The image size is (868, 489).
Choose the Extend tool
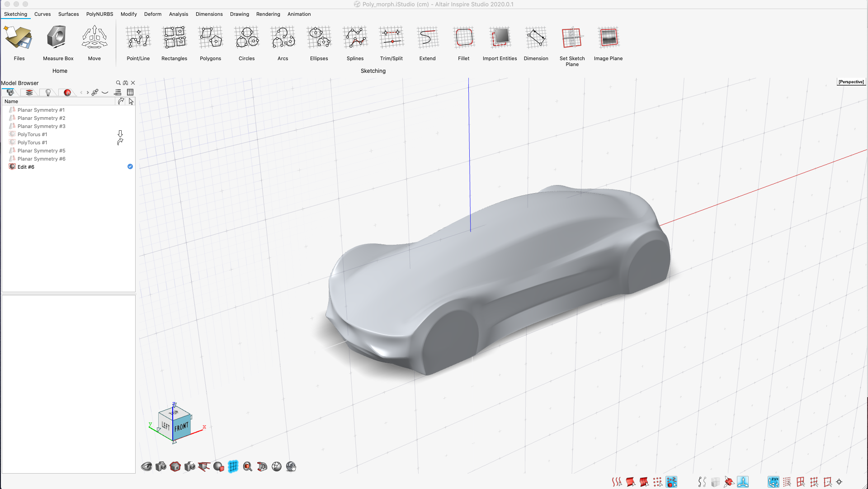tap(428, 43)
